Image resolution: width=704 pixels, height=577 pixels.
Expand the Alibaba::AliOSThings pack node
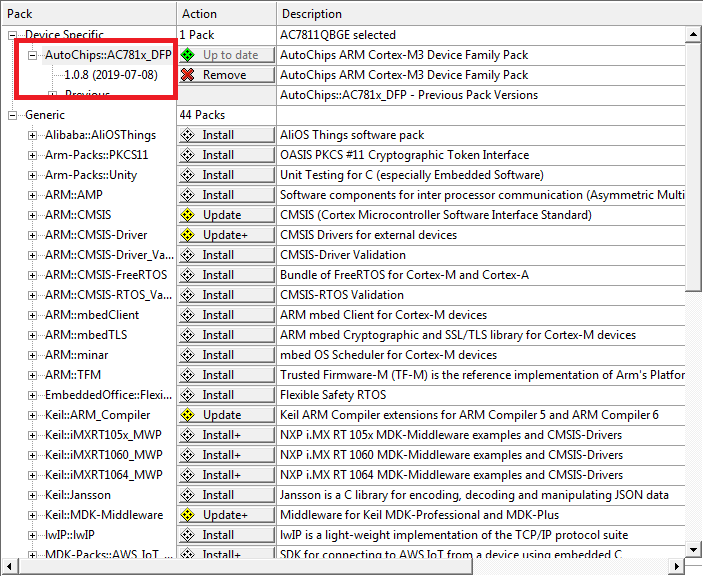click(x=32, y=135)
